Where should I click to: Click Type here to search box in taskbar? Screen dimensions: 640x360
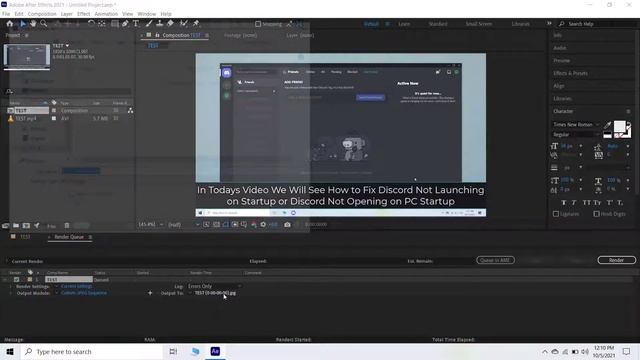click(92, 351)
